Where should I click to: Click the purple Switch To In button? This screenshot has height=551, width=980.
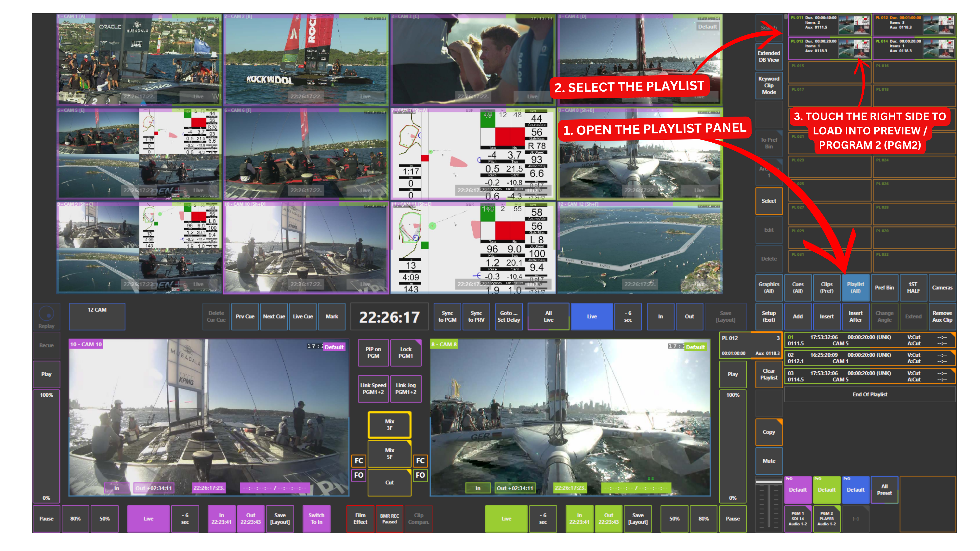(x=316, y=519)
